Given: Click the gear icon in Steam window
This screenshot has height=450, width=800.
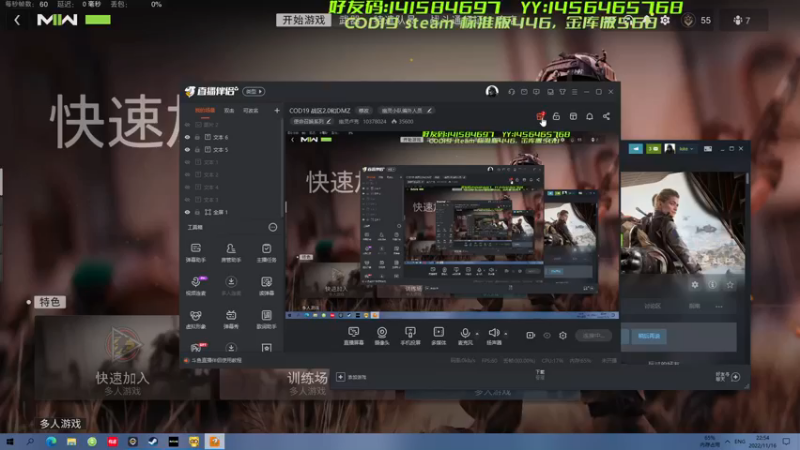Looking at the screenshot, I should (694, 285).
